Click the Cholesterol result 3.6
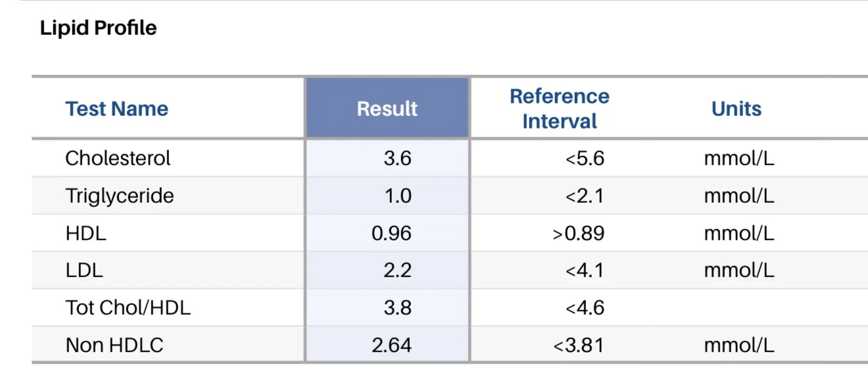This screenshot has width=868, height=368. pyautogui.click(x=398, y=158)
